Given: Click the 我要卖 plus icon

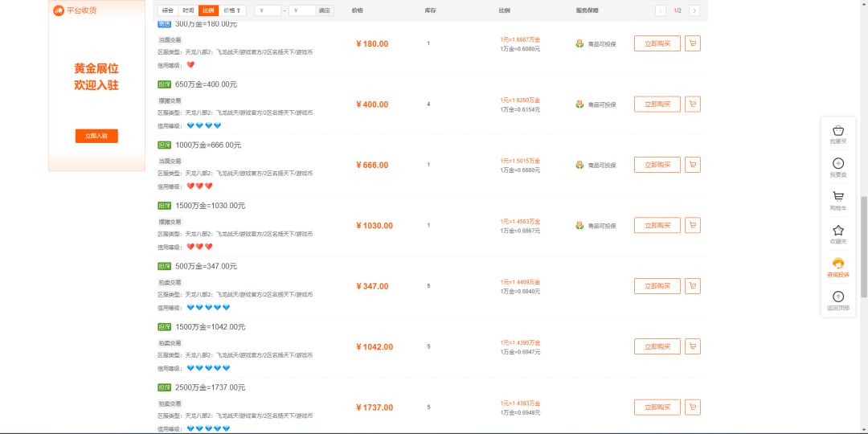Looking at the screenshot, I should [x=838, y=163].
